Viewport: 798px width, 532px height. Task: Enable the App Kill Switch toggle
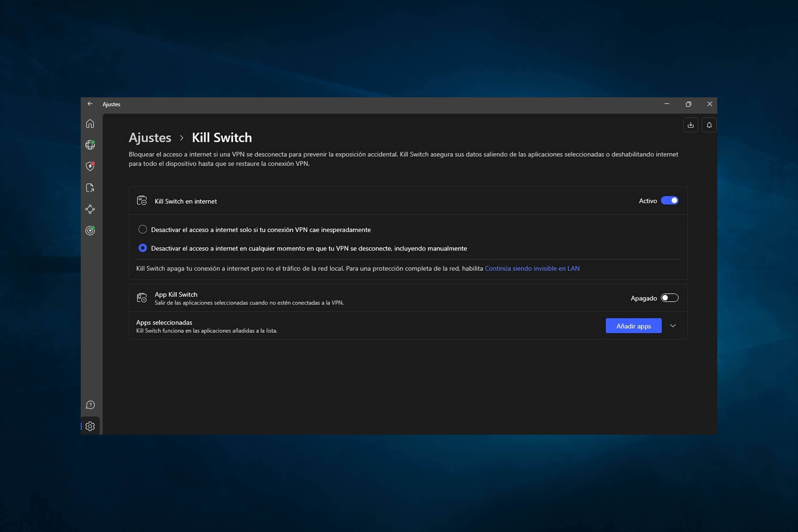(x=669, y=298)
